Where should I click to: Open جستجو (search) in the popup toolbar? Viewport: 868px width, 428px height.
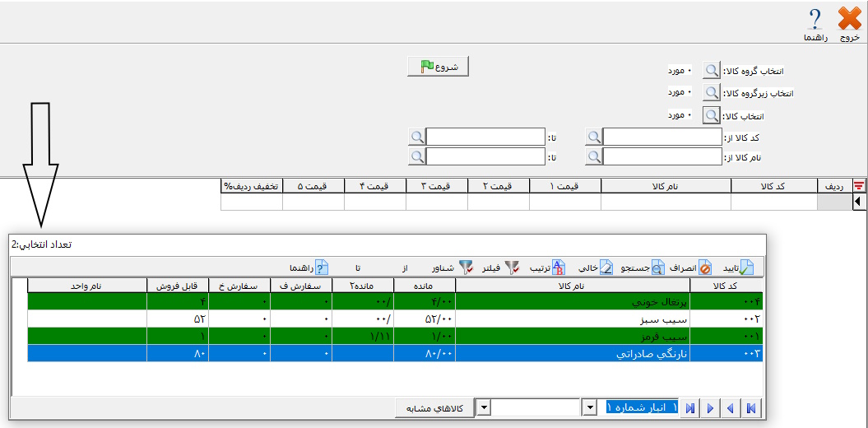pyautogui.click(x=658, y=267)
